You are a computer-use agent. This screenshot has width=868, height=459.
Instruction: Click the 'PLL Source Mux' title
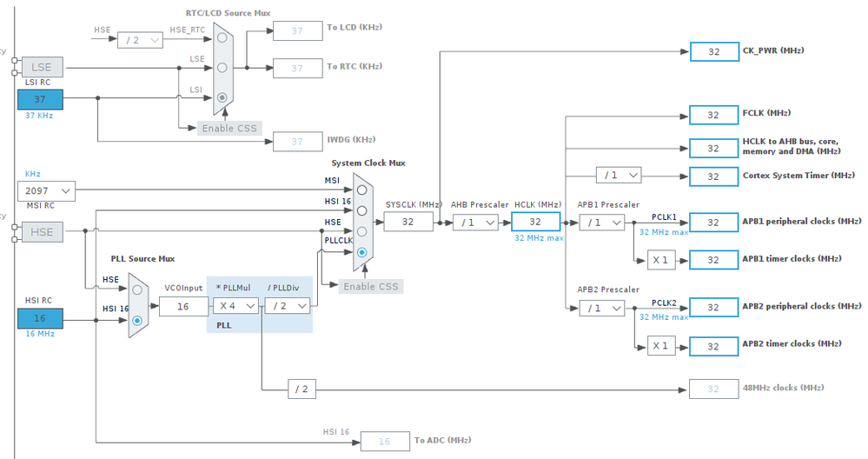click(x=142, y=258)
